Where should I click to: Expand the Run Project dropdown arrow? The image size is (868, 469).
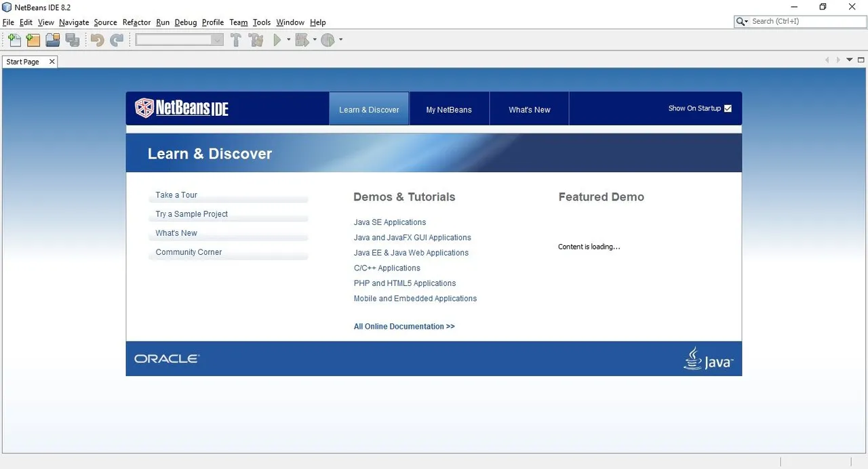coord(289,40)
